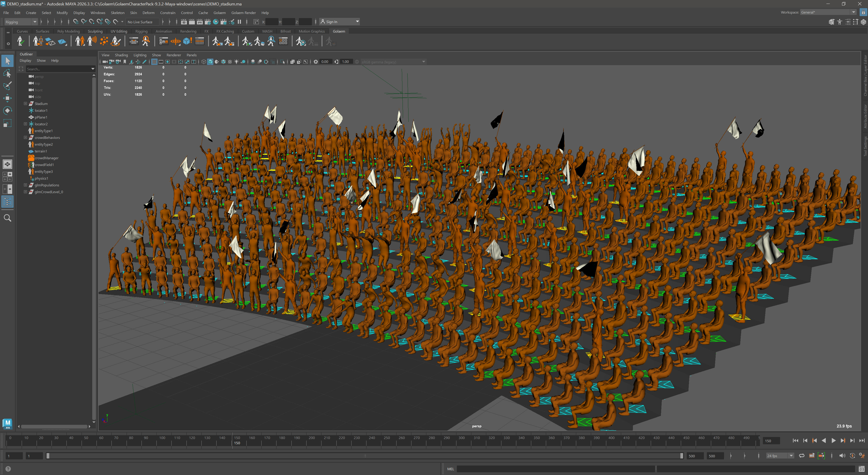Open the Rigging menu set dropdown

(x=21, y=22)
